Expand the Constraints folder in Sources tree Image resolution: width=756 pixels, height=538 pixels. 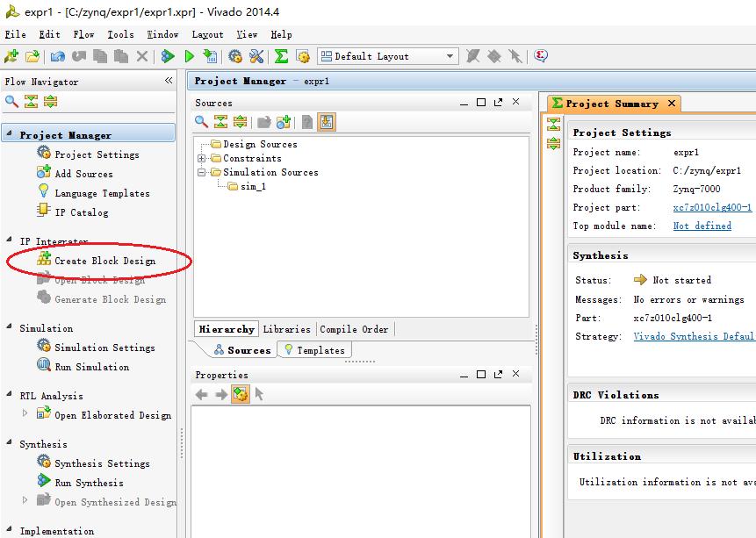202,159
